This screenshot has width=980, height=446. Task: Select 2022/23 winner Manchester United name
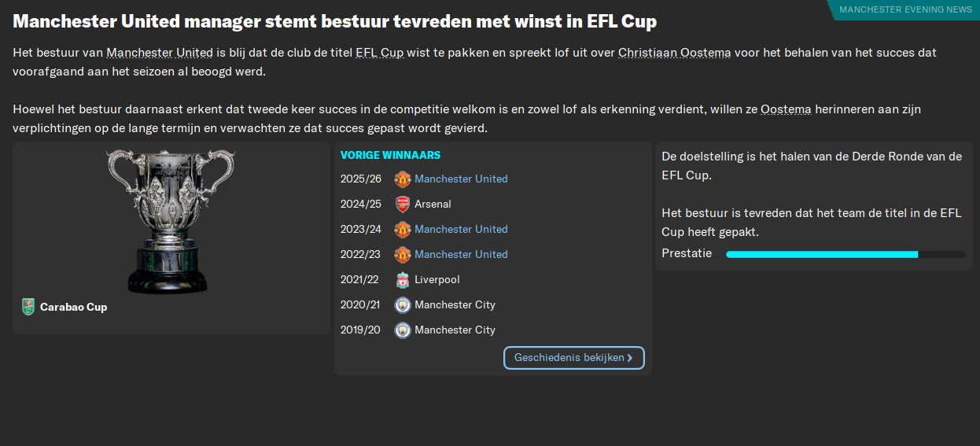(x=461, y=254)
